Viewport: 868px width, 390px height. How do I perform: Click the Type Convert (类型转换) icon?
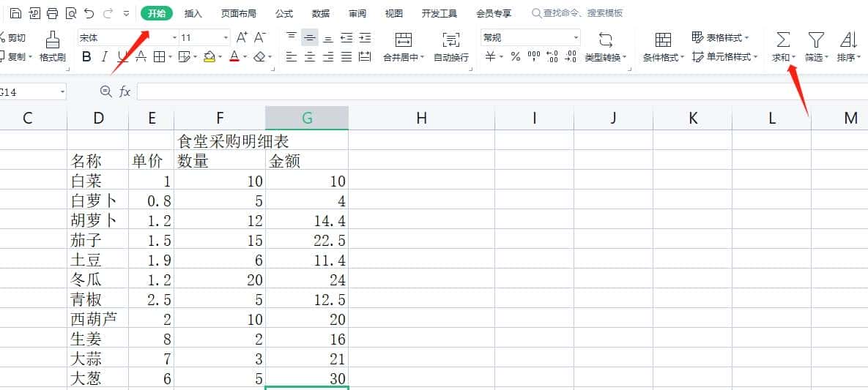coord(606,40)
